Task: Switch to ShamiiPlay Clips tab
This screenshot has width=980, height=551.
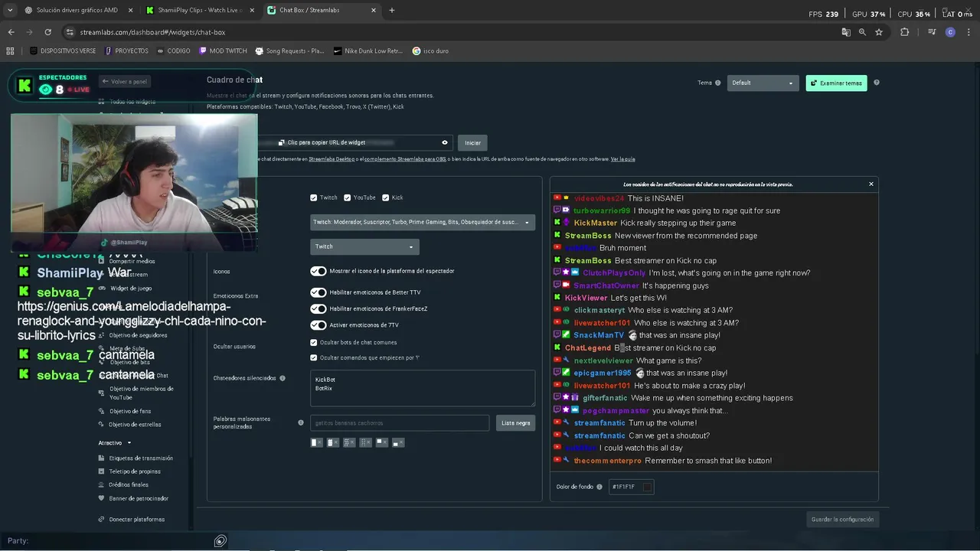Action: (201, 10)
